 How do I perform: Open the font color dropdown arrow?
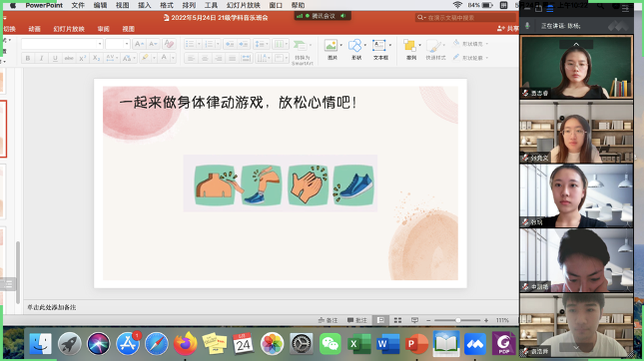click(173, 58)
